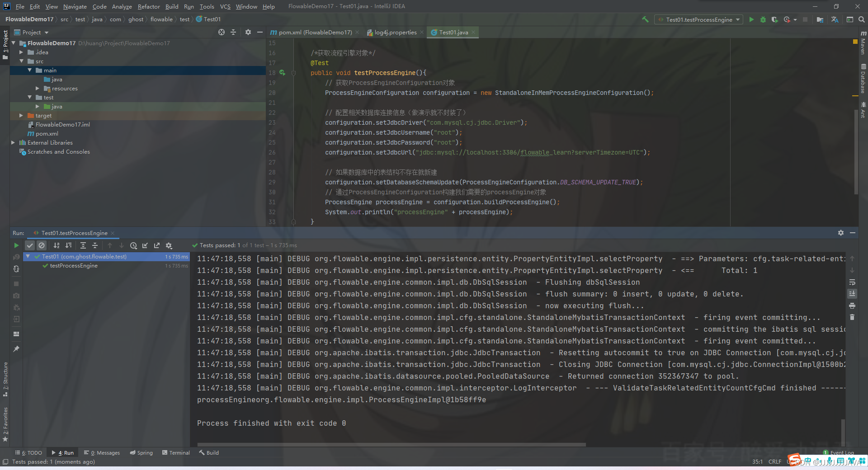Image resolution: width=868 pixels, height=470 pixels.
Task: Toggle Show Passed tests checkmark button
Action: [30, 245]
